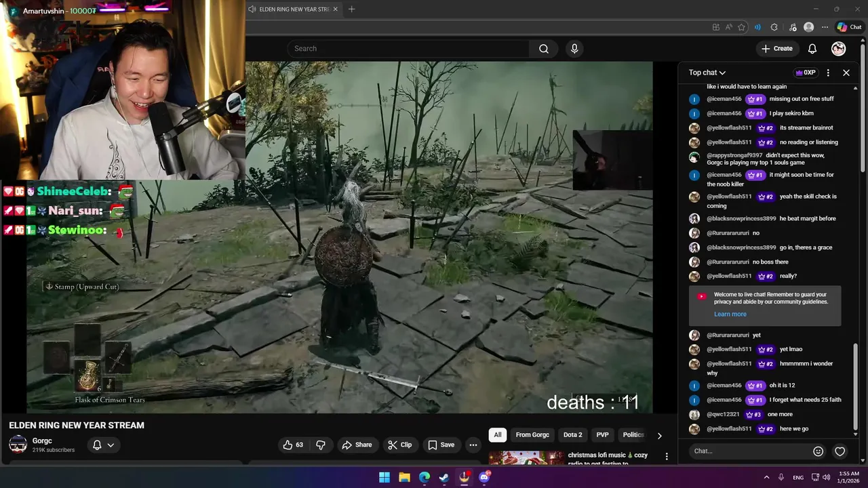Select the Politics filter chip

pos(633,434)
